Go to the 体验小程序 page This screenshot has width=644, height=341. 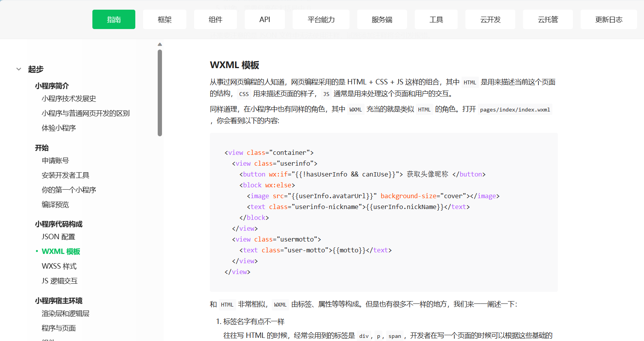click(x=59, y=128)
